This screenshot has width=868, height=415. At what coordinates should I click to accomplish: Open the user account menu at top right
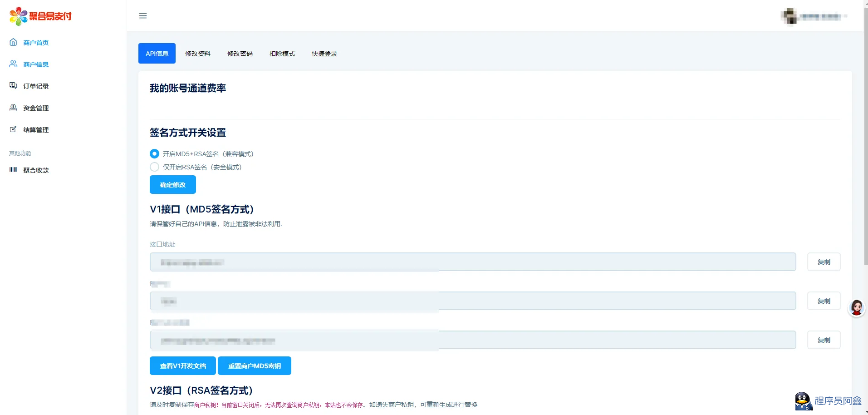[x=814, y=16]
